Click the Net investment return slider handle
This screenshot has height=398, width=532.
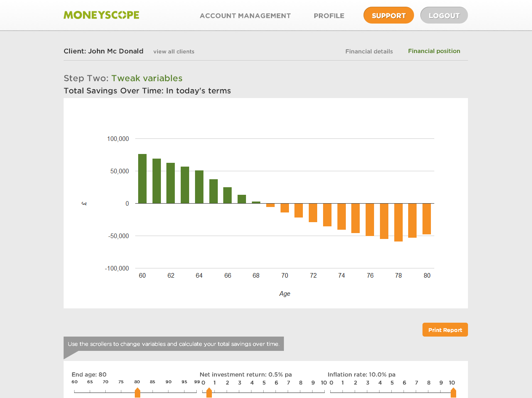209,393
